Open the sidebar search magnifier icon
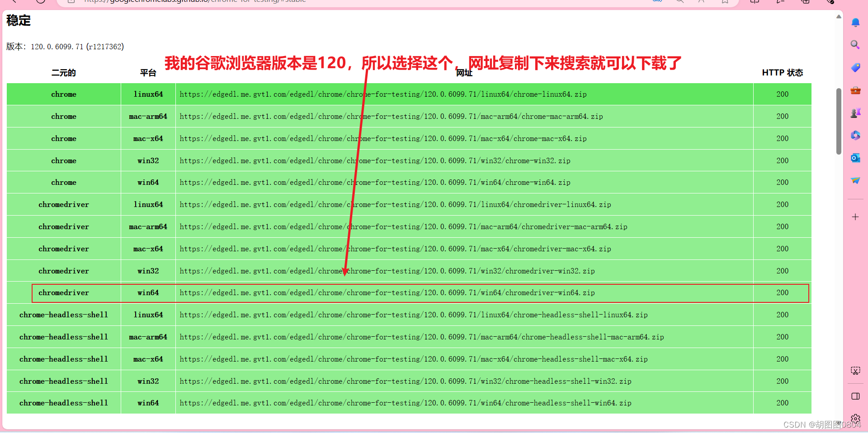This screenshot has width=868, height=433. (855, 45)
